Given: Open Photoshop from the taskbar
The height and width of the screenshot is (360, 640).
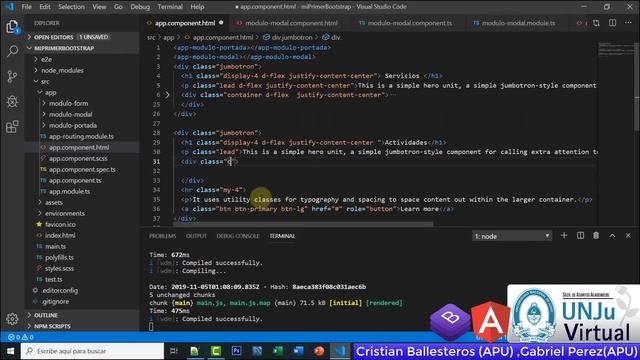Looking at the screenshot, I should coord(236,351).
